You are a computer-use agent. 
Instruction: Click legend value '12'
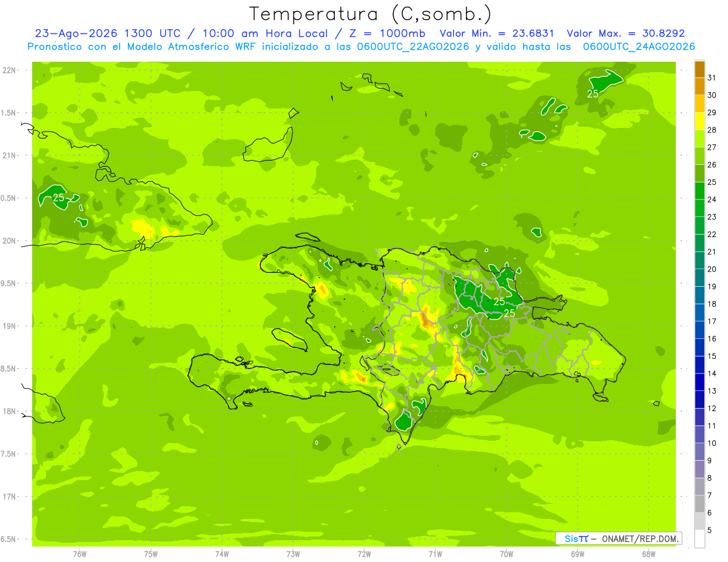click(712, 409)
